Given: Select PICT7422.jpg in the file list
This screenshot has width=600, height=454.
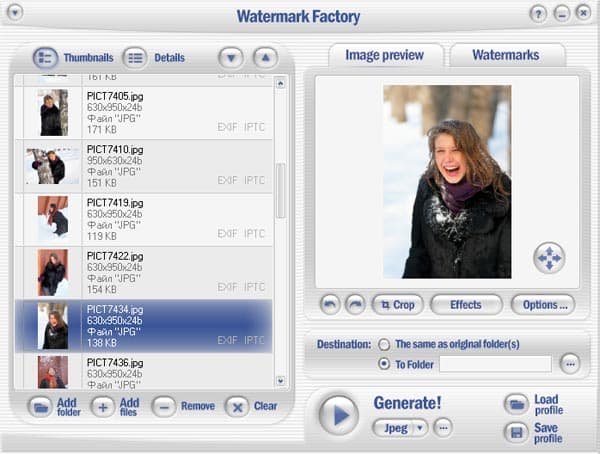Looking at the screenshot, I should 143,273.
